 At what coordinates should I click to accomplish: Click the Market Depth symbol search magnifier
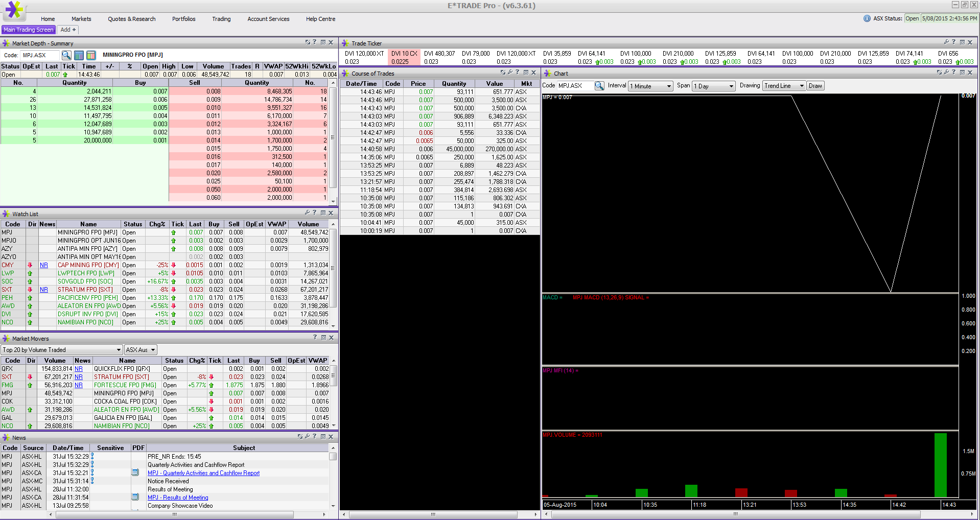click(x=66, y=55)
